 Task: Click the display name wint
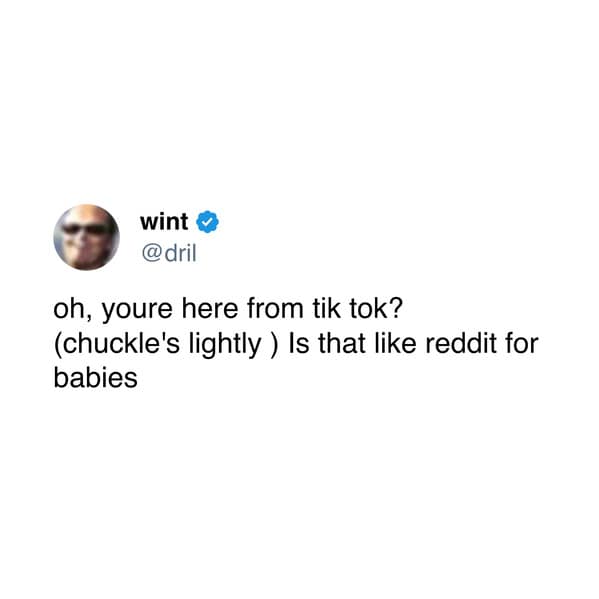click(164, 222)
